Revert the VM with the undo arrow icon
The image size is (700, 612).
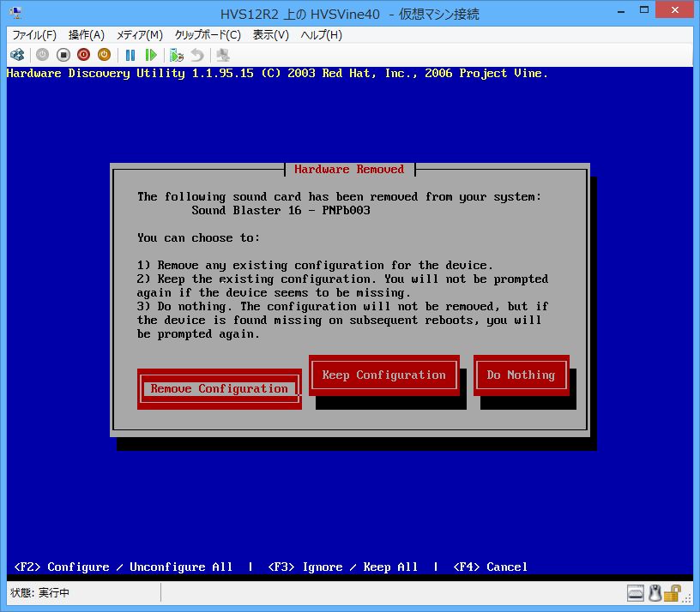click(197, 55)
